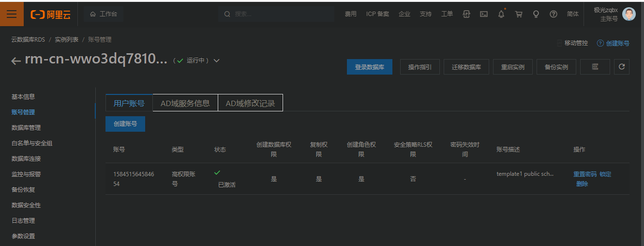The image size is (644, 246).
Task: Click the lightbulb suggestions icon
Action: point(536,14)
